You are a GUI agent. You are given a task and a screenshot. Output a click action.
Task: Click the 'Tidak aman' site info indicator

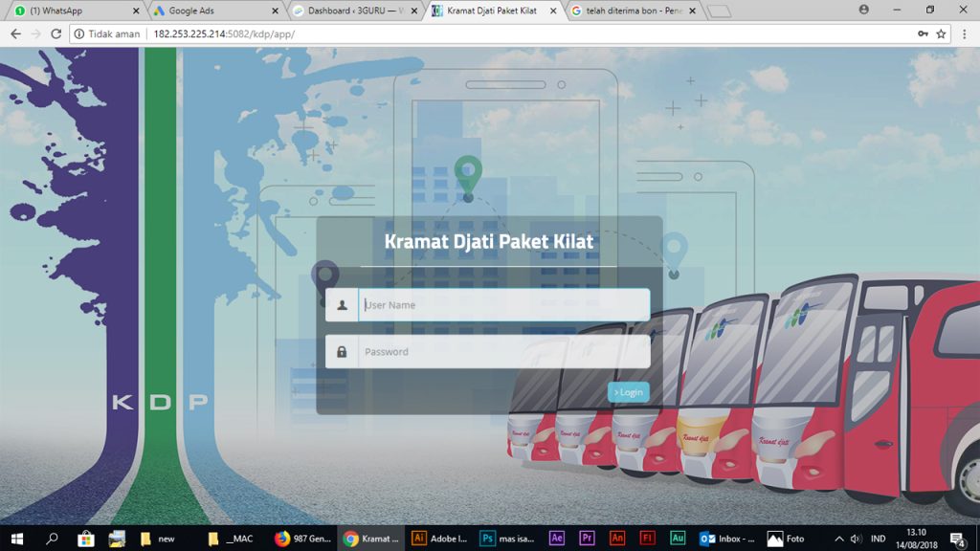107,33
